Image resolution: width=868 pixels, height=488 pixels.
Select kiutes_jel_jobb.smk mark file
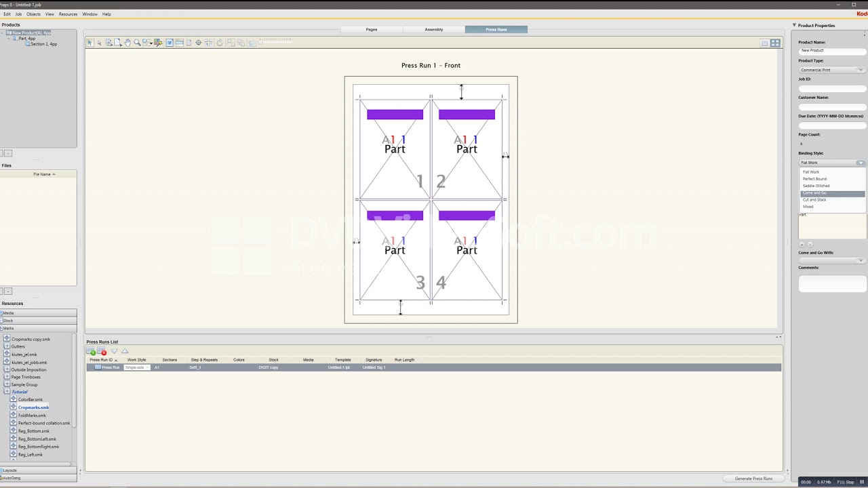[29, 363]
